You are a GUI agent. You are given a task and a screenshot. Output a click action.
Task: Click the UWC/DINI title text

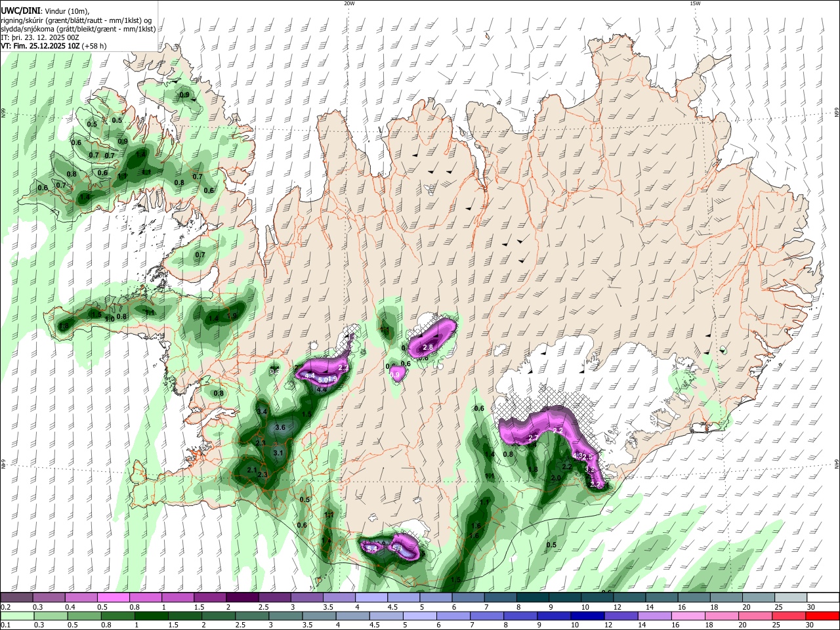click(20, 11)
